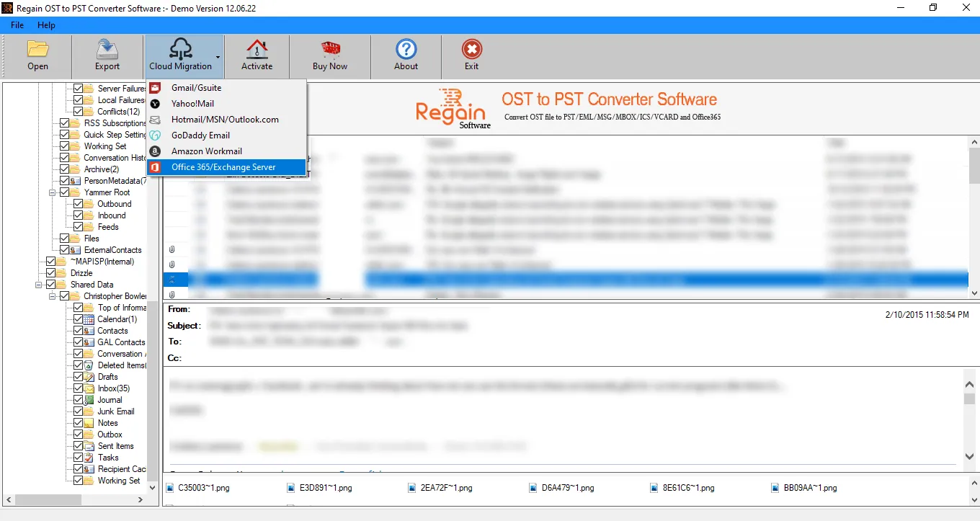Open the About question mark icon

point(406,49)
